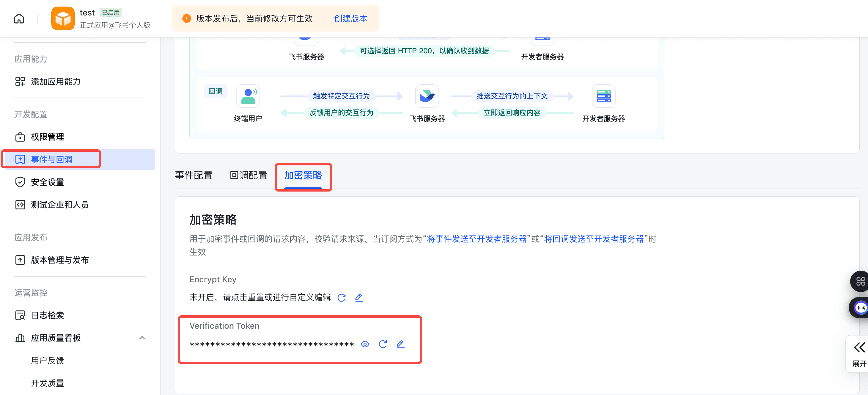Open 安全设置 from the sidebar
Screen dimensions: 868x395
47,182
